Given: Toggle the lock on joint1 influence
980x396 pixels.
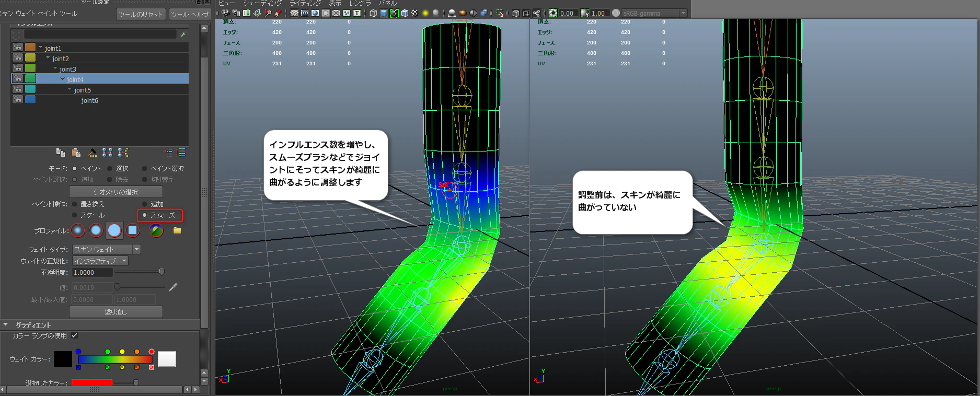Looking at the screenshot, I should point(17,47).
